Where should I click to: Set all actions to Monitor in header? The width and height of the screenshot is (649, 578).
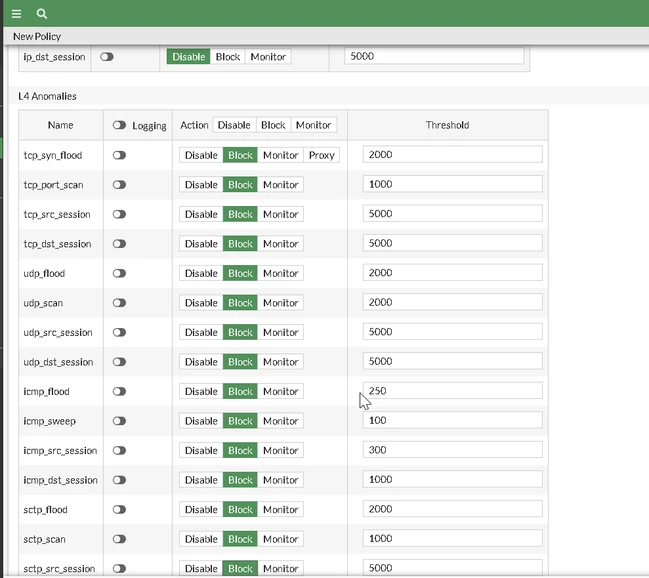[313, 125]
